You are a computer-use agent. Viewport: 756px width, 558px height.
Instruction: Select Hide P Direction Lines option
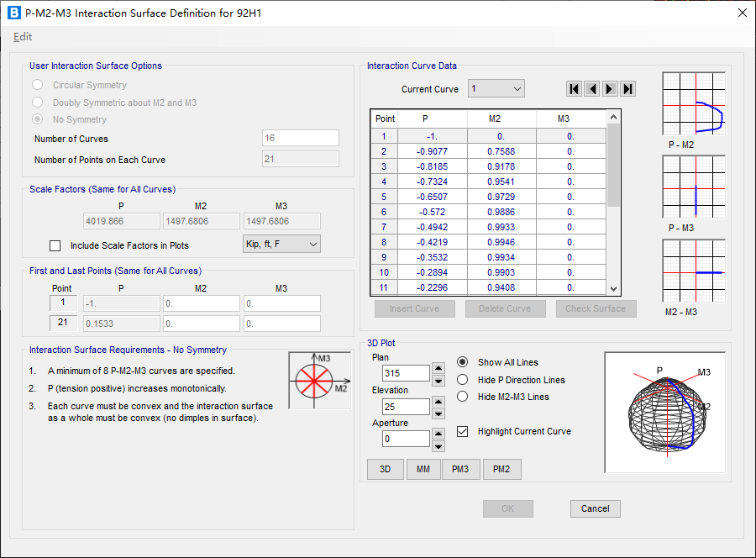pos(462,380)
